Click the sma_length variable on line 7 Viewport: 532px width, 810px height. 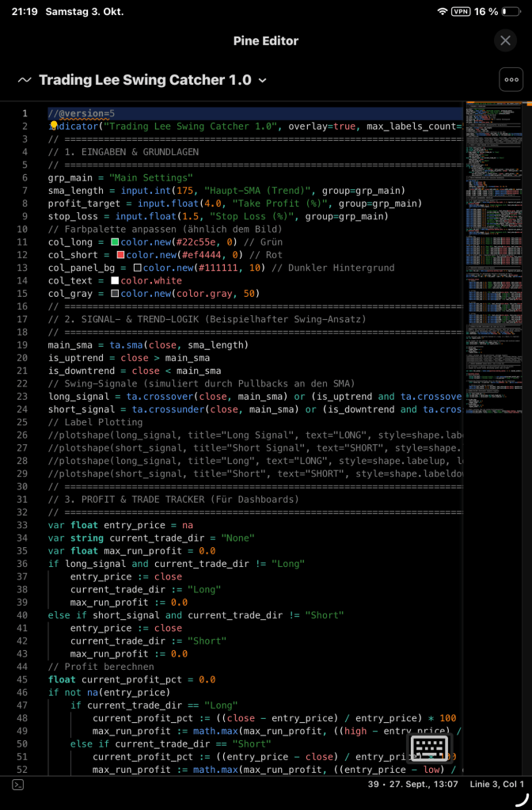click(x=76, y=191)
